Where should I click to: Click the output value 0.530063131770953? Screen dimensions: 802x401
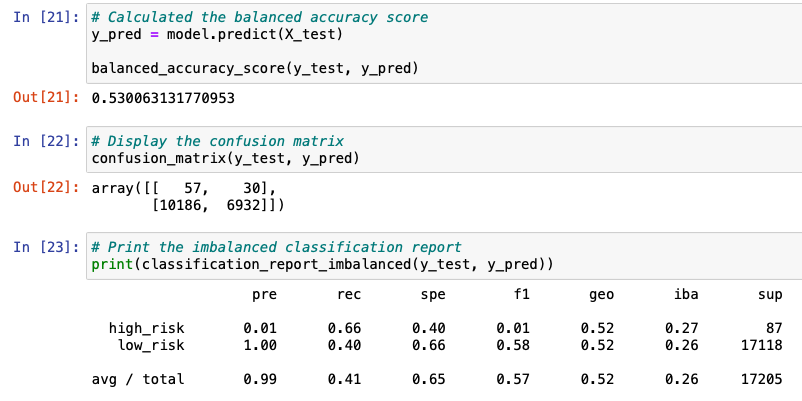[163, 98]
